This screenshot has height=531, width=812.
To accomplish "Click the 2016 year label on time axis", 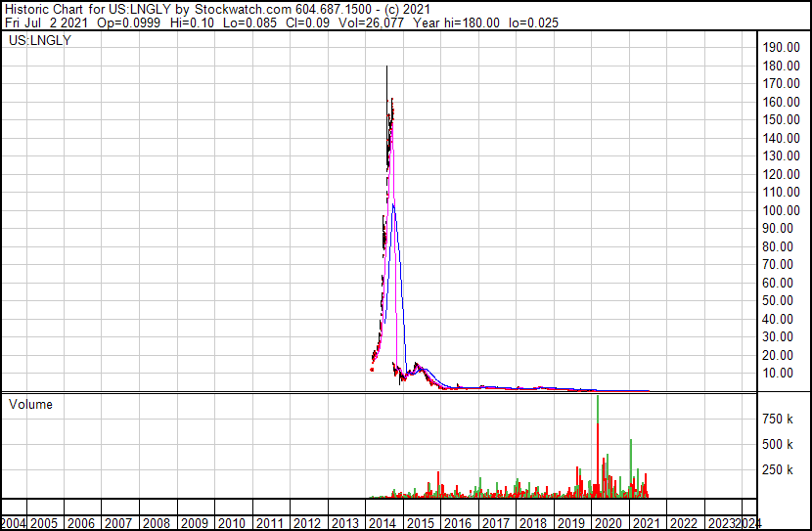I will tap(458, 524).
